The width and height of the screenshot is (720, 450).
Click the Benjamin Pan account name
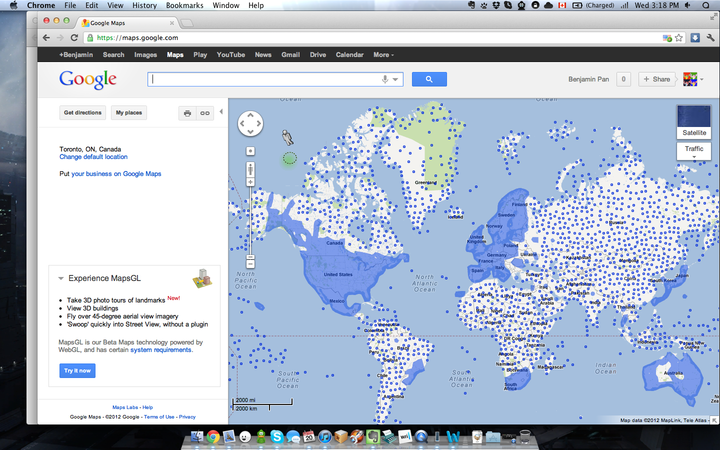tap(589, 79)
